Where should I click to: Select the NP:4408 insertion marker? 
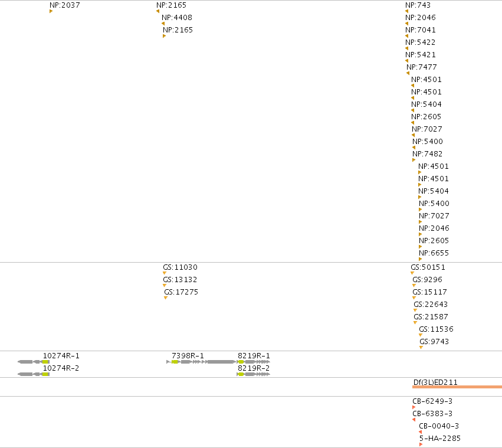[x=163, y=24]
